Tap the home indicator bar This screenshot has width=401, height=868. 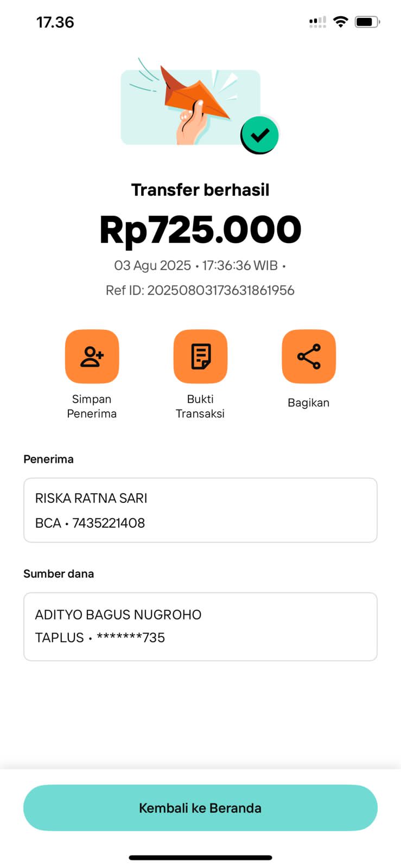200,858
